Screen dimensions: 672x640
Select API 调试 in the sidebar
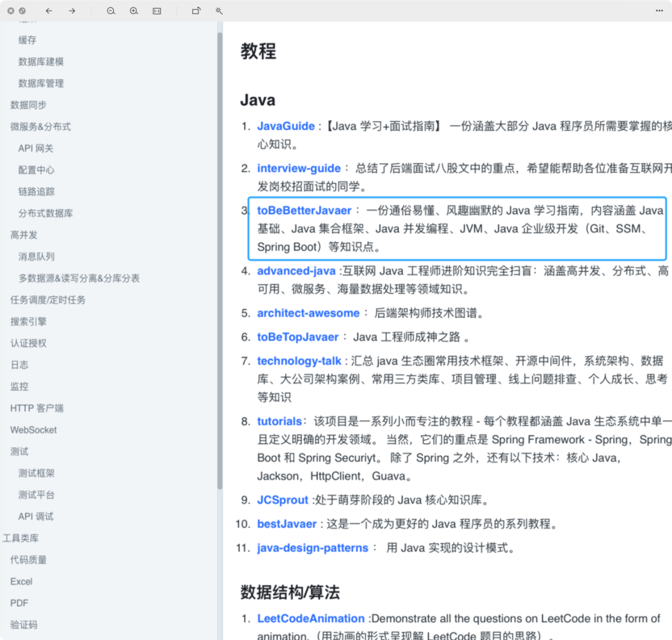[x=36, y=517]
